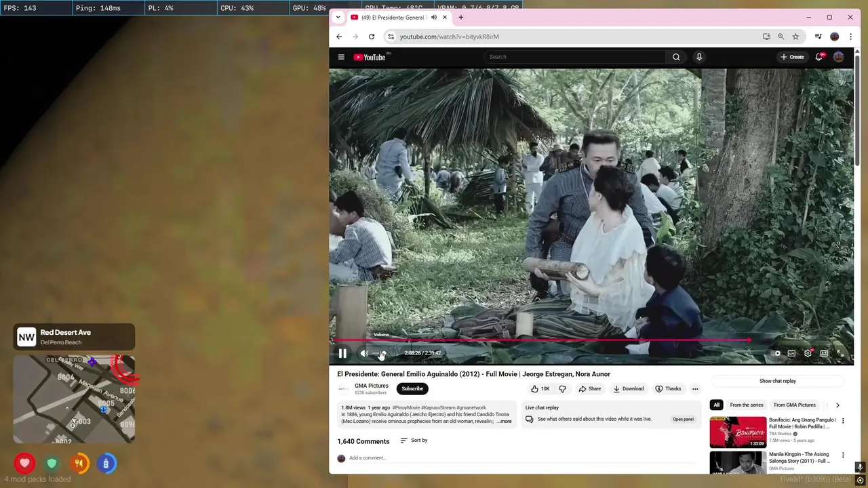Mute the video with the speaker icon

[364, 353]
